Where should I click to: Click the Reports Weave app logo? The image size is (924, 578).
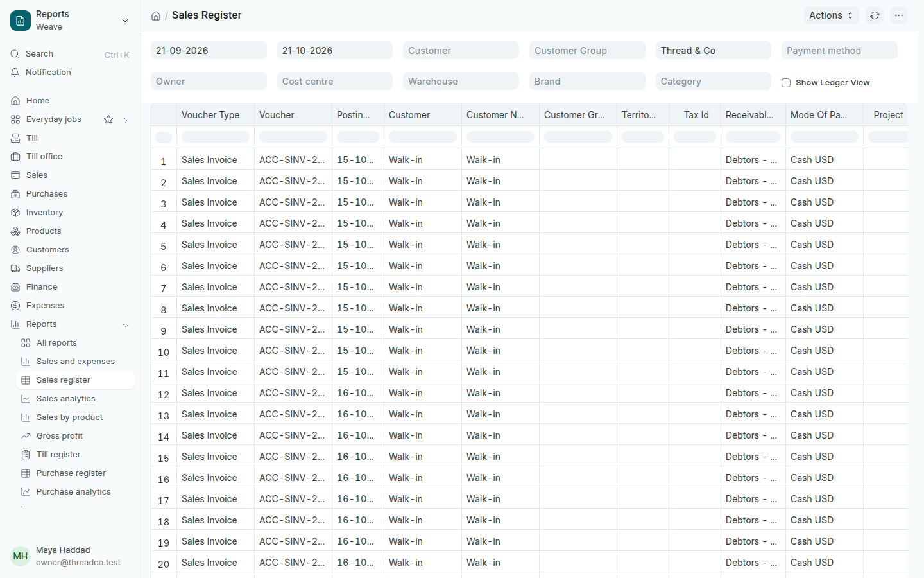click(21, 21)
